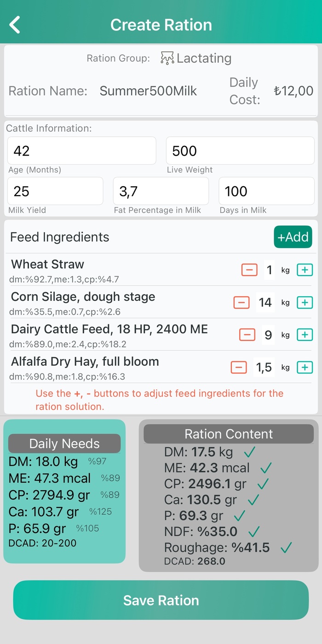Edit the Age (Months) field
This screenshot has width=322, height=644.
pos(82,151)
